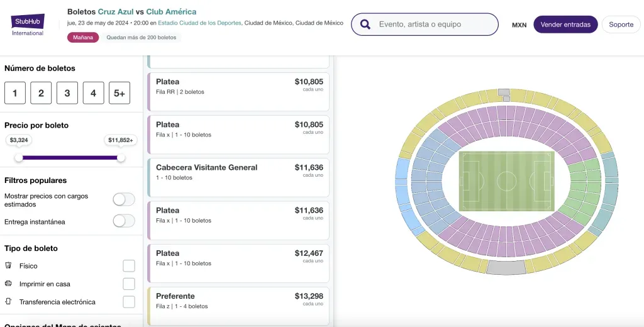Click the StubHub International logo
Screen dimensions: 644x327
(28, 25)
